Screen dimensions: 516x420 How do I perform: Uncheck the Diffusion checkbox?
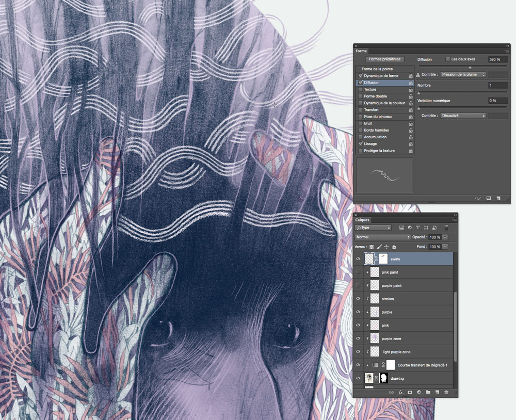click(361, 83)
